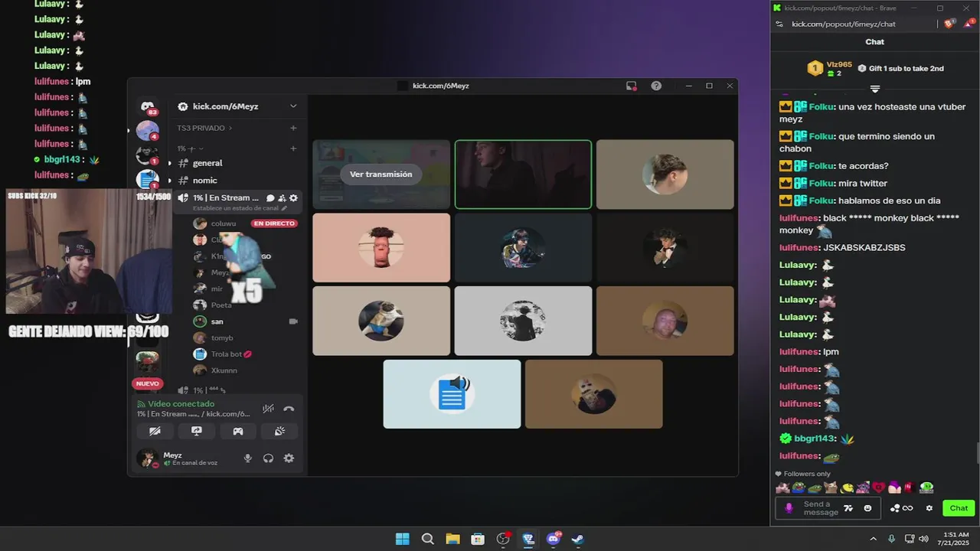Open Windows Start button
Viewport: 980px width, 551px height.
point(402,539)
